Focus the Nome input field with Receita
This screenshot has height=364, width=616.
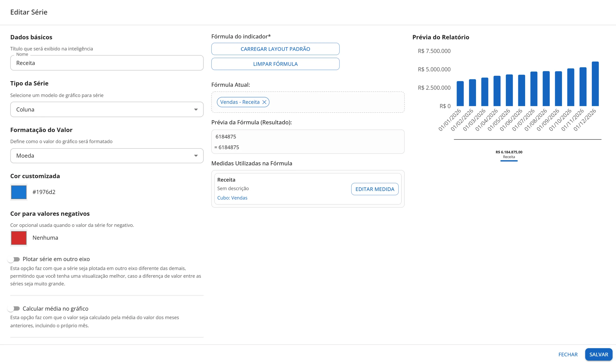107,63
